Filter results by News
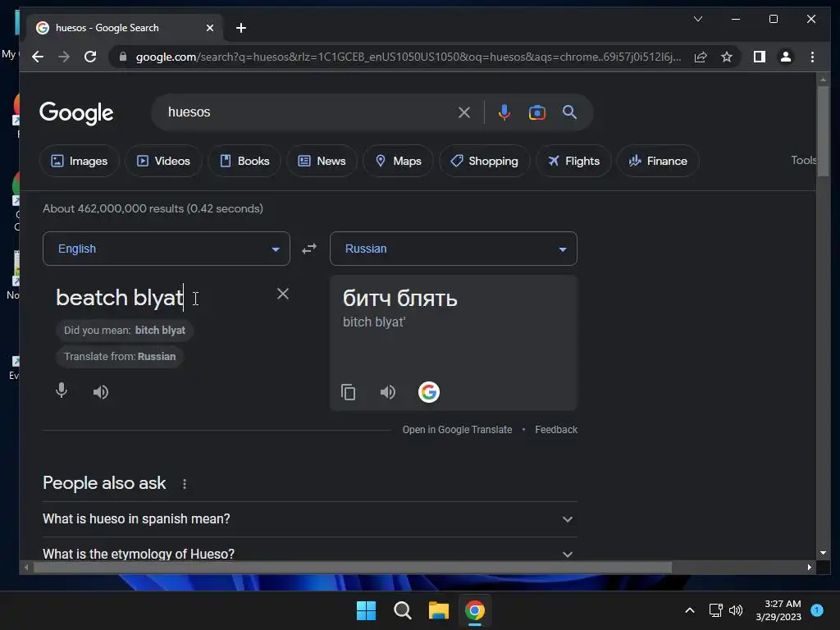The height and width of the screenshot is (630, 840). [x=322, y=161]
